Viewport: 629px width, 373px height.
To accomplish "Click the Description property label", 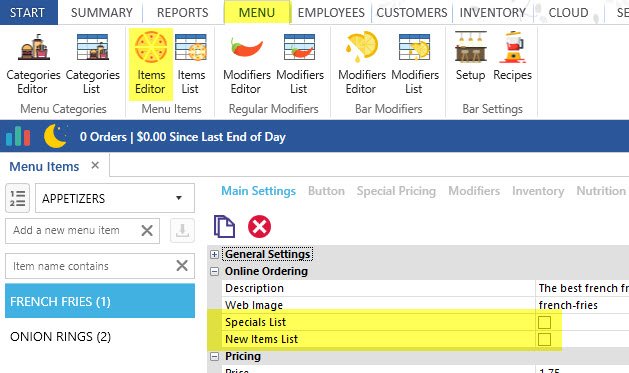I will (x=254, y=288).
